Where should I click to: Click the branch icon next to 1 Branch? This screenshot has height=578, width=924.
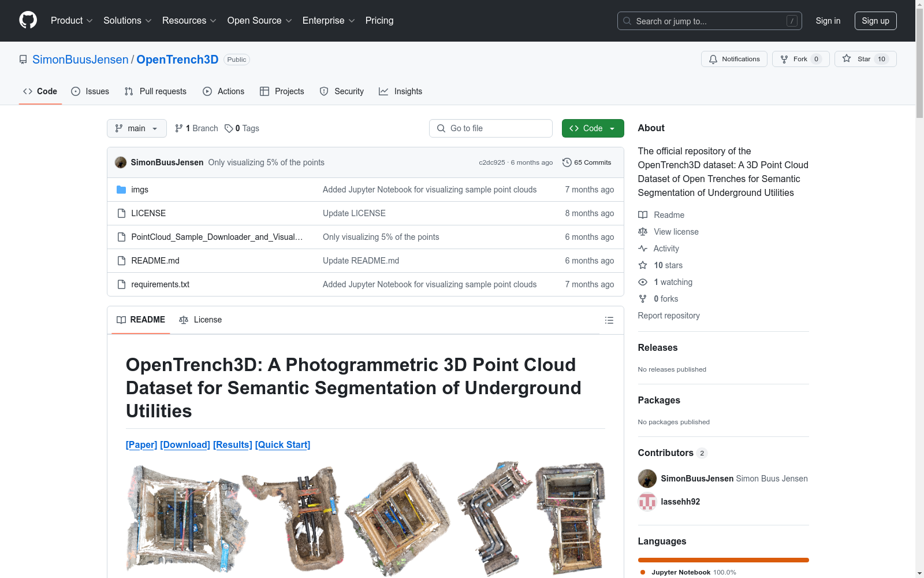point(179,128)
